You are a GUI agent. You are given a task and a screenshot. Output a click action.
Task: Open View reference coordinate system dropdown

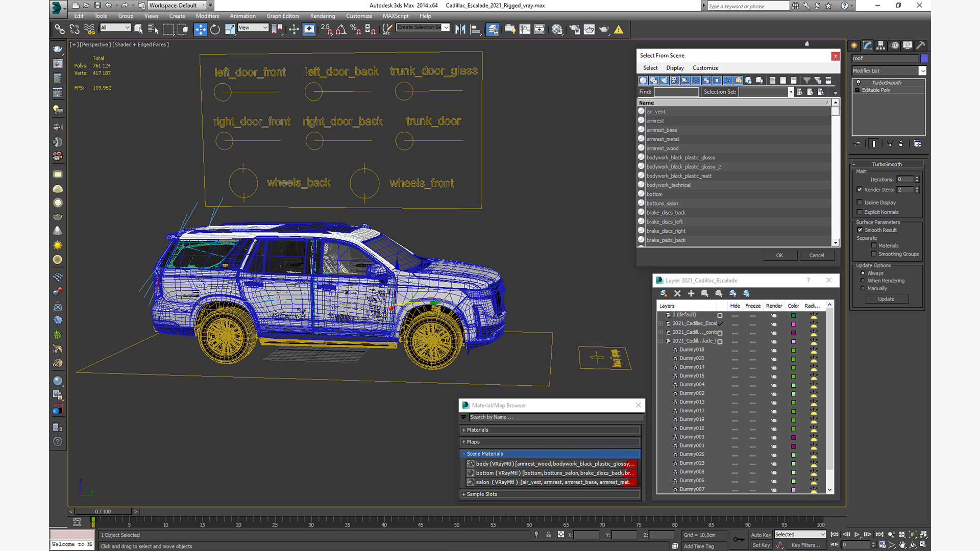(x=253, y=28)
